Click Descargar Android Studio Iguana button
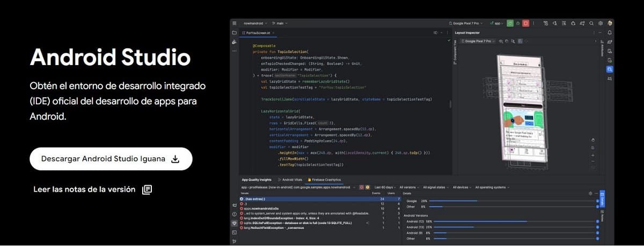 pos(111,159)
